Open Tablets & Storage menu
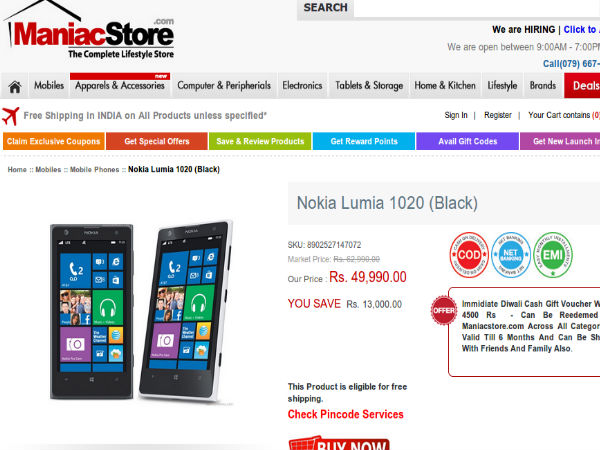This screenshot has height=450, width=600. tap(369, 86)
